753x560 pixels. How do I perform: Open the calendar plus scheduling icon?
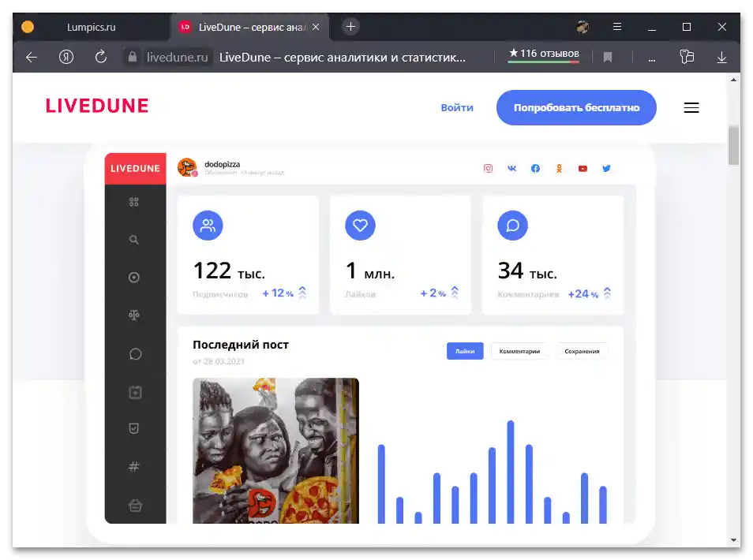point(136,392)
